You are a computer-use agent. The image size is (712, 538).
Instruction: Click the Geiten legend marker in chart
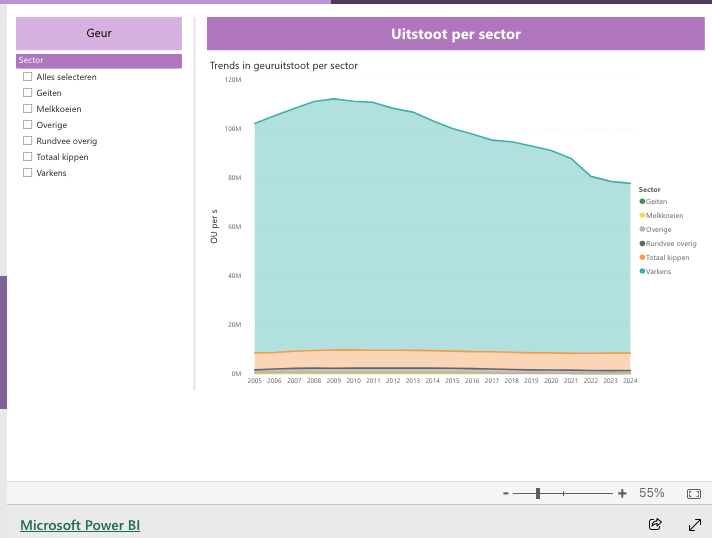tap(642, 202)
